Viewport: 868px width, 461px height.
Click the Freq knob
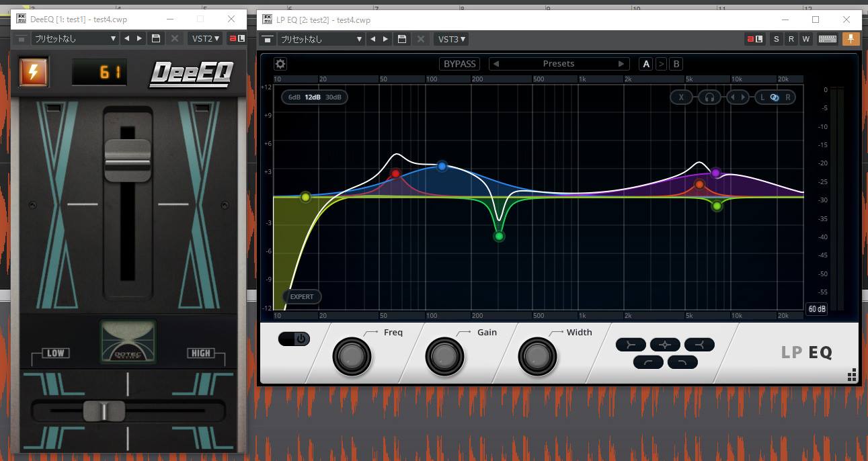pyautogui.click(x=352, y=356)
